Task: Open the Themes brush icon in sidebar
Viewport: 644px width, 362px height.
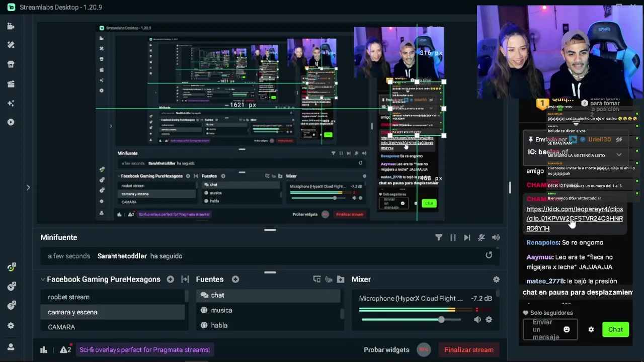Action: click(11, 45)
